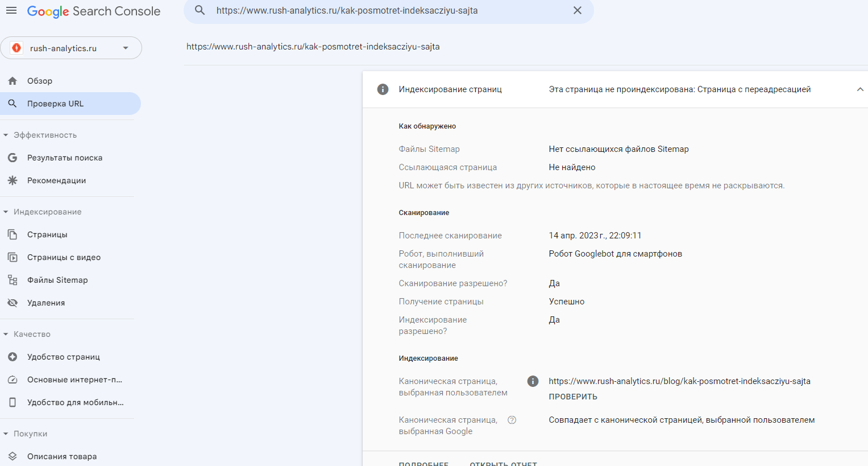Image resolution: width=868 pixels, height=466 pixels.
Task: Open Страницы с видео report
Action: [x=64, y=257]
